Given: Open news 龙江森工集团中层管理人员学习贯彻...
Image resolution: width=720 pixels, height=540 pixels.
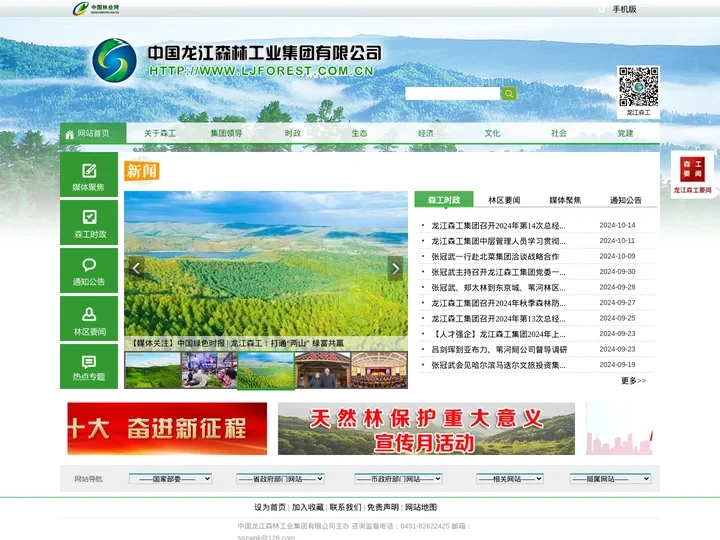Looking at the screenshot, I should click(x=498, y=241).
